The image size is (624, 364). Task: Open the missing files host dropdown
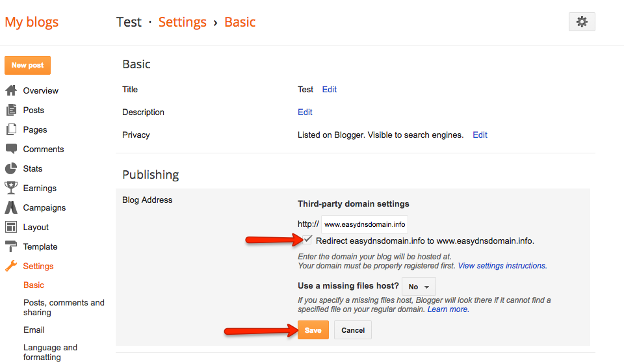pyautogui.click(x=419, y=287)
